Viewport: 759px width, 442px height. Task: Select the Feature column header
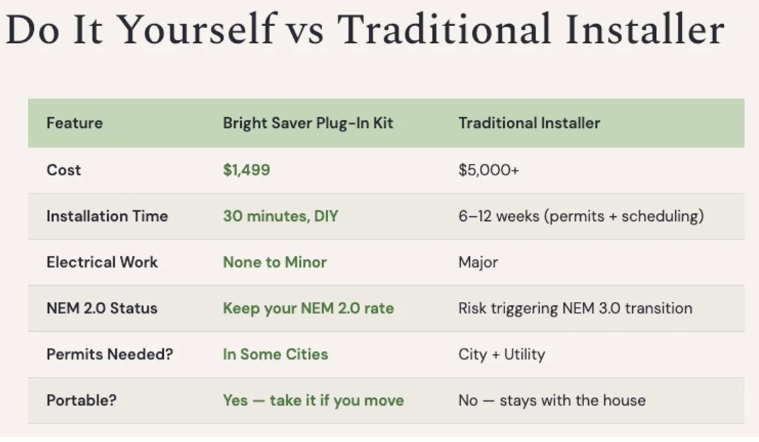click(x=74, y=124)
